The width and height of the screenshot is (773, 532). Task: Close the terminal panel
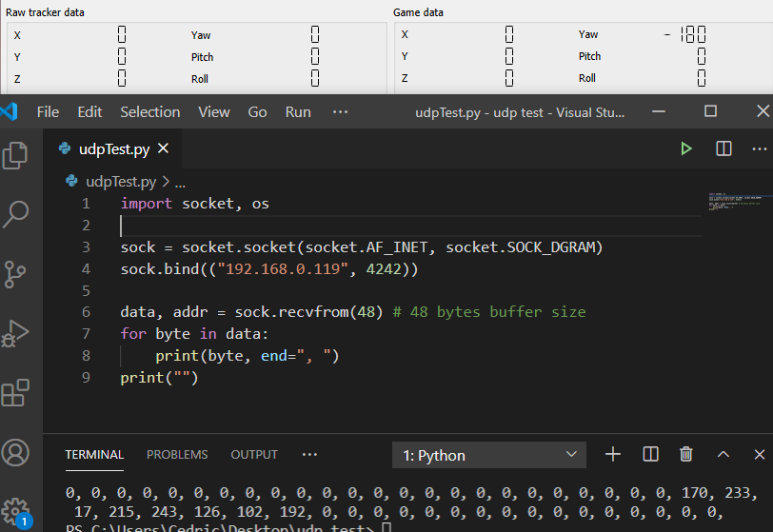[x=760, y=454]
